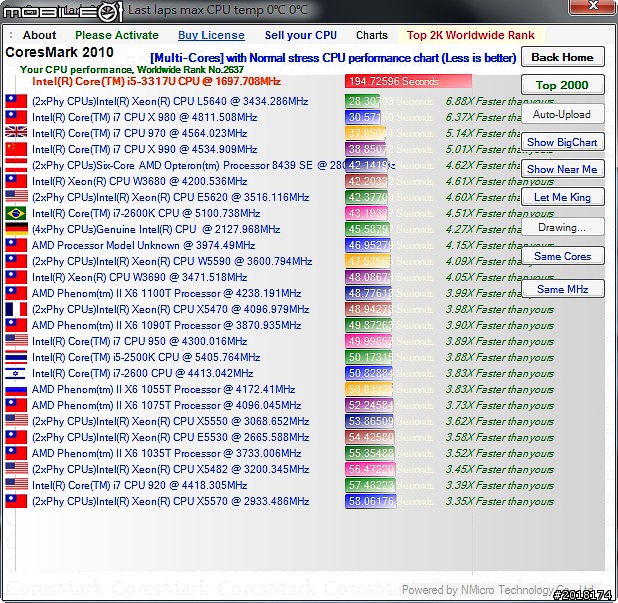Select AMD Processor Model Unknown row
Screen dimensions: 618x603
[143, 245]
